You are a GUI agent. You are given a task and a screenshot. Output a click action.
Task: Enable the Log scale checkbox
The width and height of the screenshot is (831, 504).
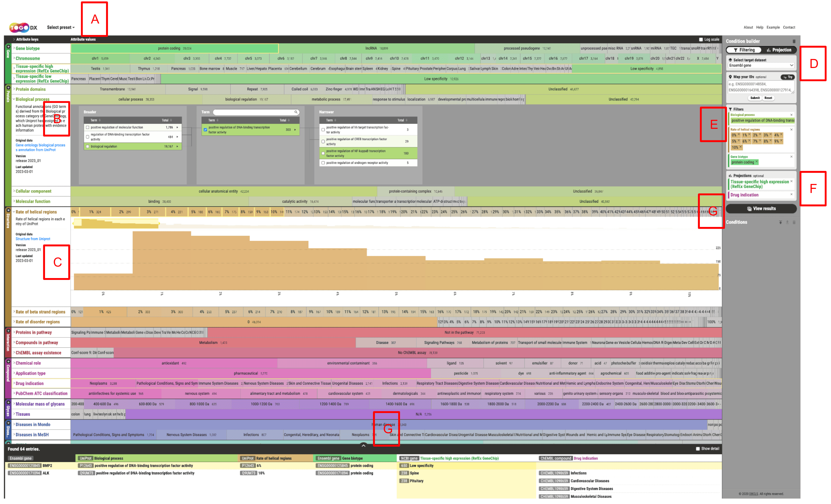click(701, 39)
